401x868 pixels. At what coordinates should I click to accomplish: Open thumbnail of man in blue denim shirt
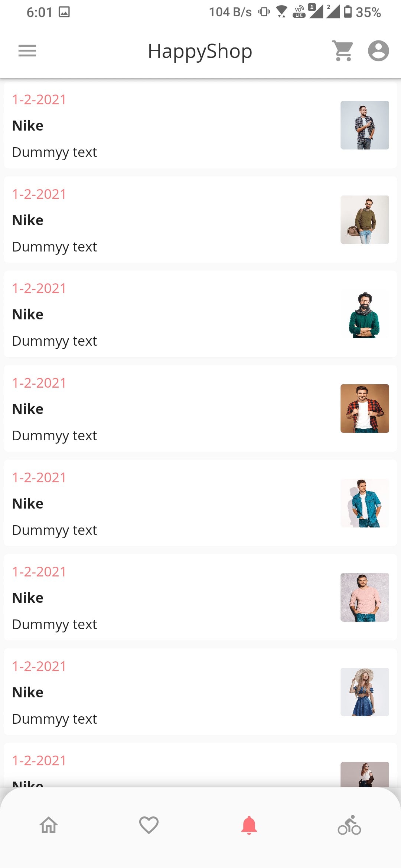(x=365, y=503)
